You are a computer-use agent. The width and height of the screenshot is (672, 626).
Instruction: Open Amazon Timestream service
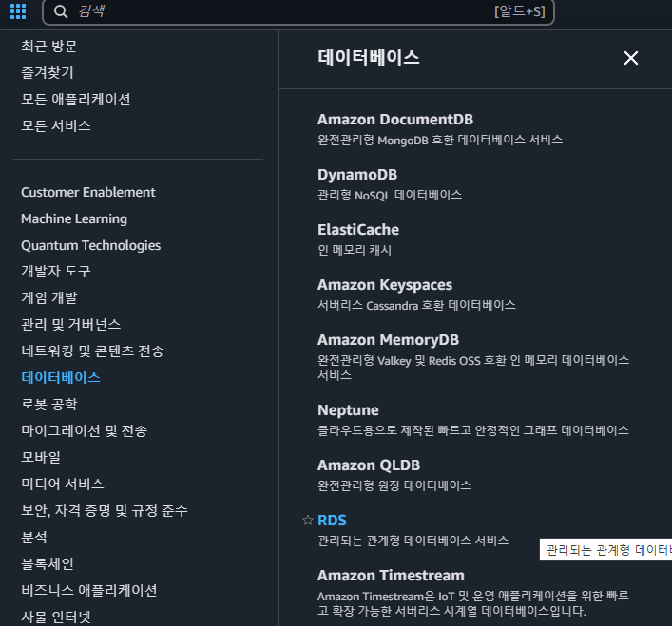[x=391, y=576]
